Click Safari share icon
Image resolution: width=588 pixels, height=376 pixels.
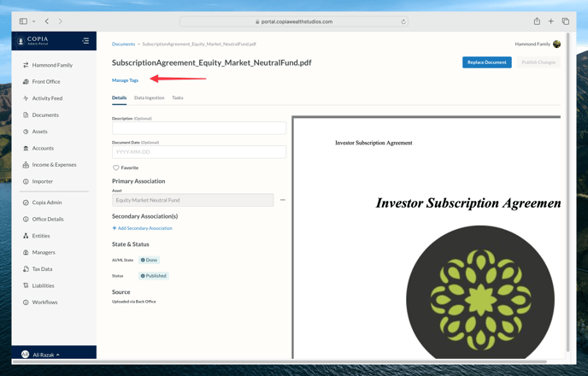(537, 21)
